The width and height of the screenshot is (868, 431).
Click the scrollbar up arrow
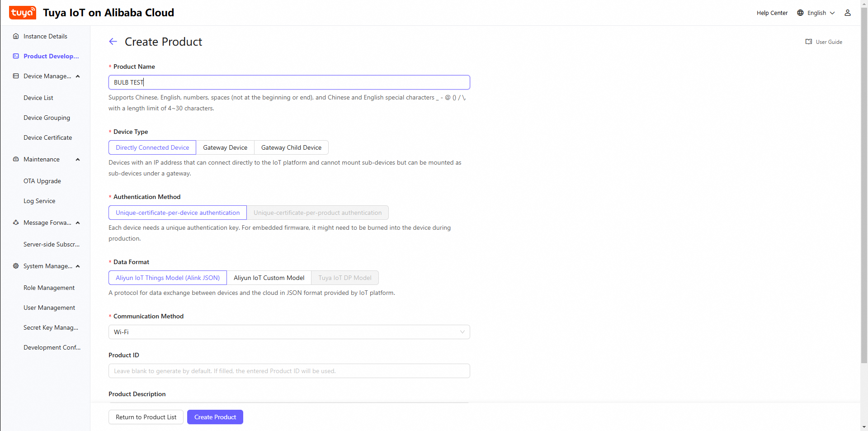tap(864, 3)
